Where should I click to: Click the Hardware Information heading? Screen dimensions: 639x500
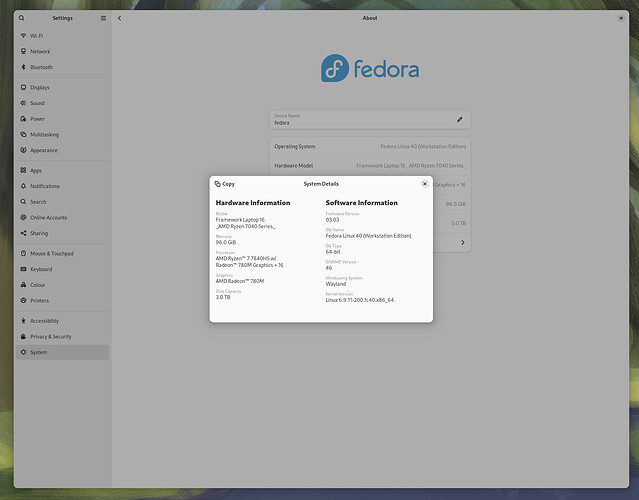(x=253, y=203)
